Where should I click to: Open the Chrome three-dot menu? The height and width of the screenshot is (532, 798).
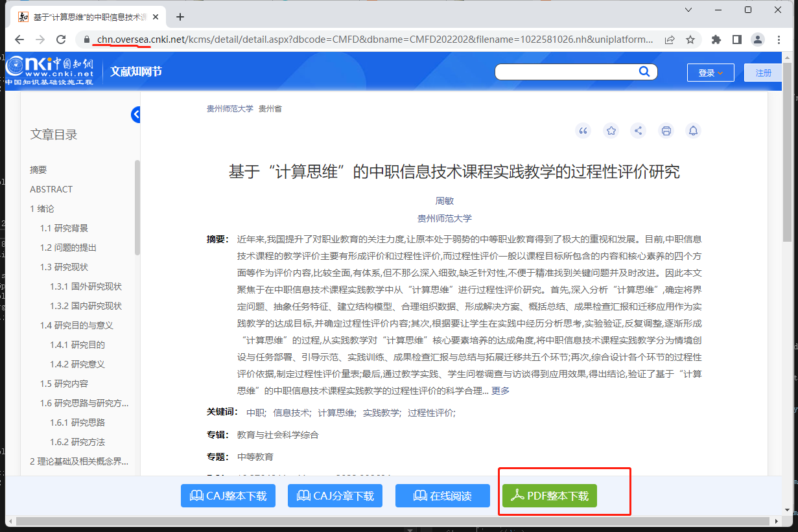[778, 40]
